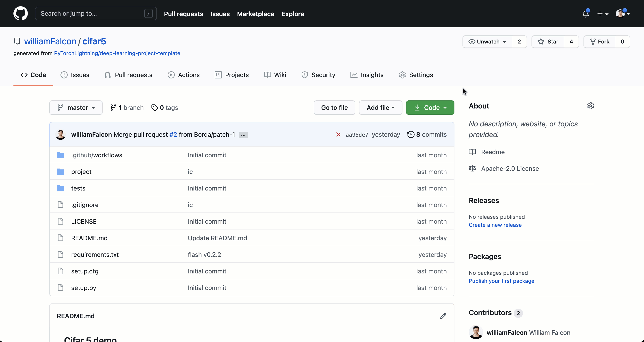Open Explore in top navigation
Screen dimensions: 644x342
[293, 14]
